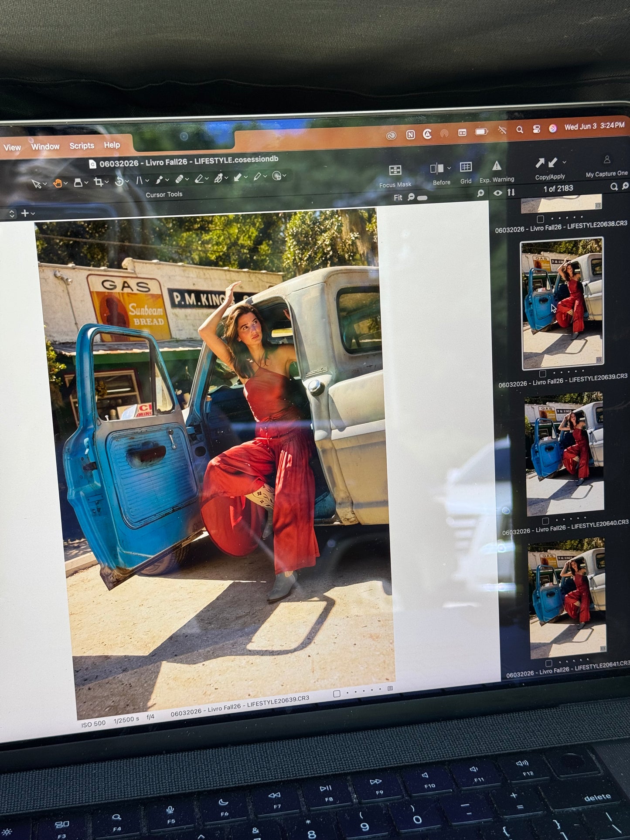Open macOS Control Center

pyautogui.click(x=536, y=129)
